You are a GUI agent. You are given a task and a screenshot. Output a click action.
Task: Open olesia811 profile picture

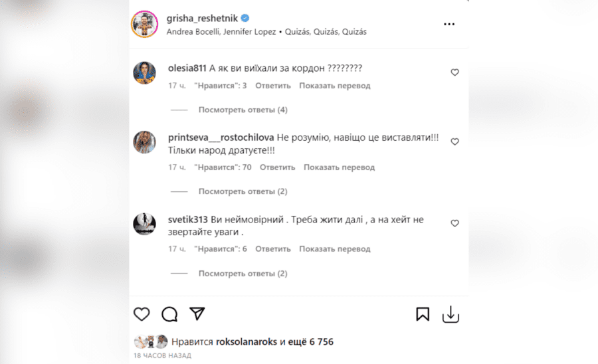pos(145,72)
